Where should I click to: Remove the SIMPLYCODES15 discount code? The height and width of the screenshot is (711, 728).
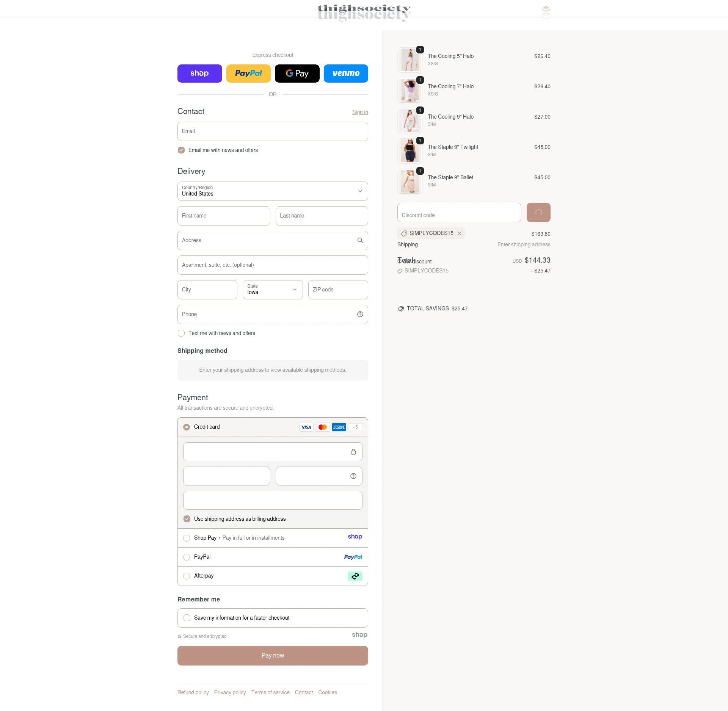(x=459, y=233)
